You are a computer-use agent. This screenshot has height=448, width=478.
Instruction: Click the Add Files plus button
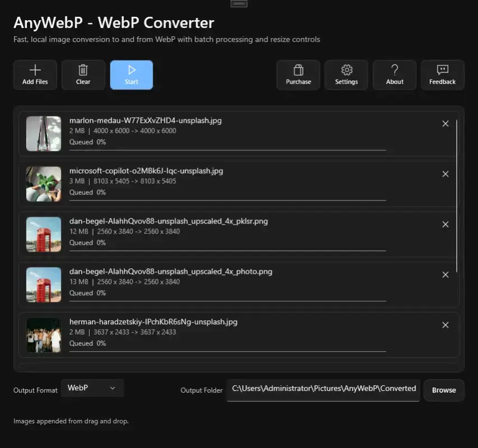[35, 75]
